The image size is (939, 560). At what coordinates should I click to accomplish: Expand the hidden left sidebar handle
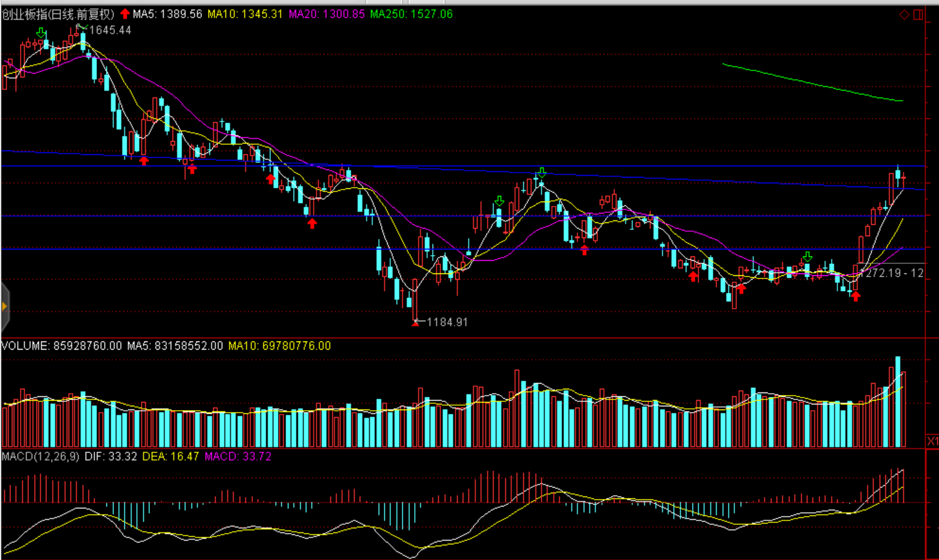[4, 307]
